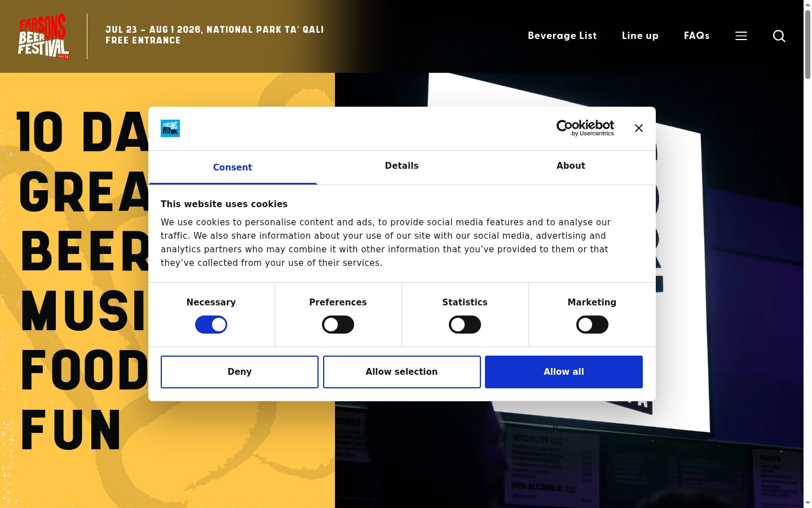Click the Allow all button

coord(564,372)
